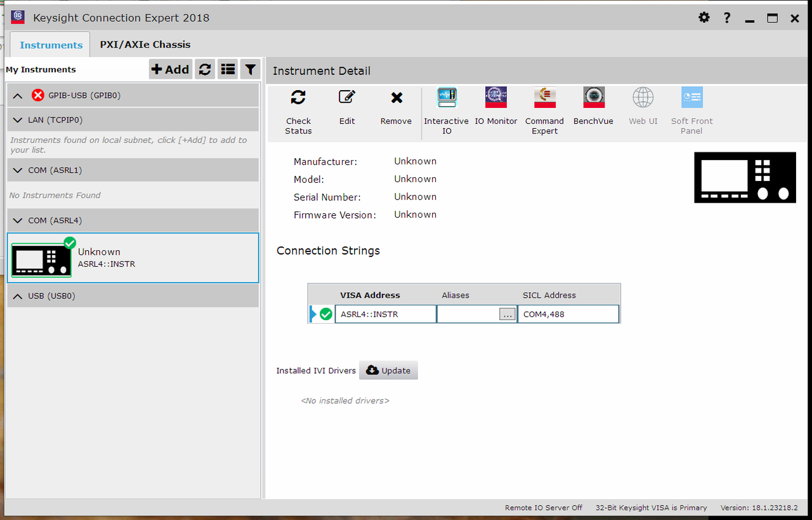Click the large instrument image in detail pane

tap(745, 177)
